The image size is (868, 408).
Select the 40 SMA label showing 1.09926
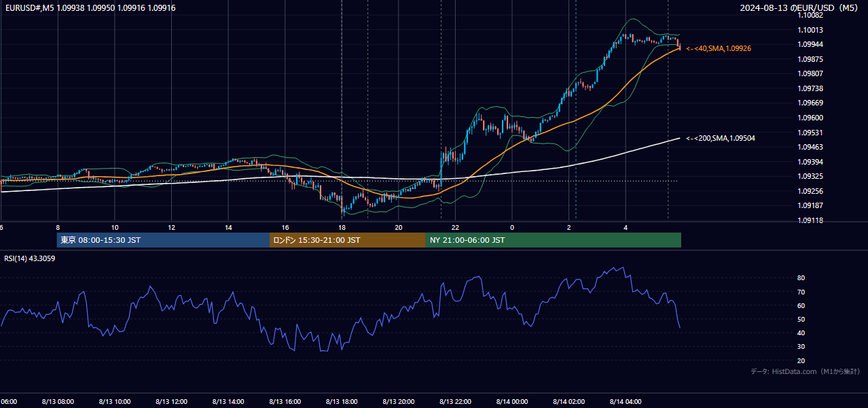(x=719, y=49)
